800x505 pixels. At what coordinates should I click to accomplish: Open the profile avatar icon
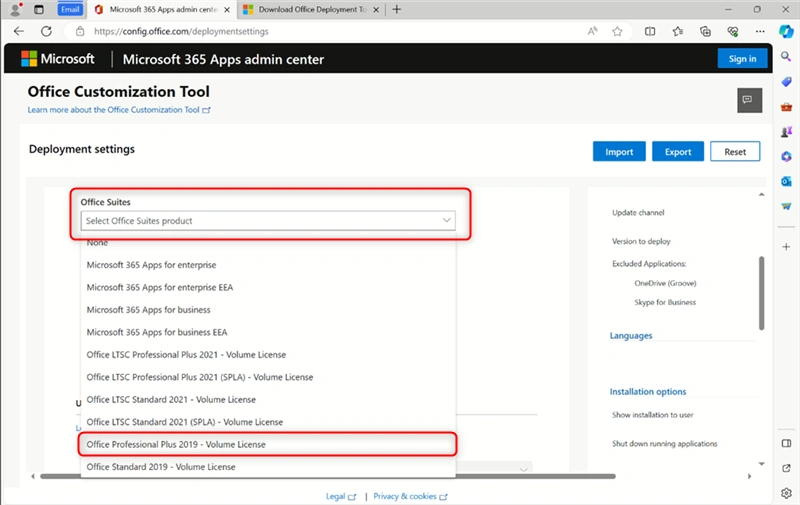coord(16,9)
